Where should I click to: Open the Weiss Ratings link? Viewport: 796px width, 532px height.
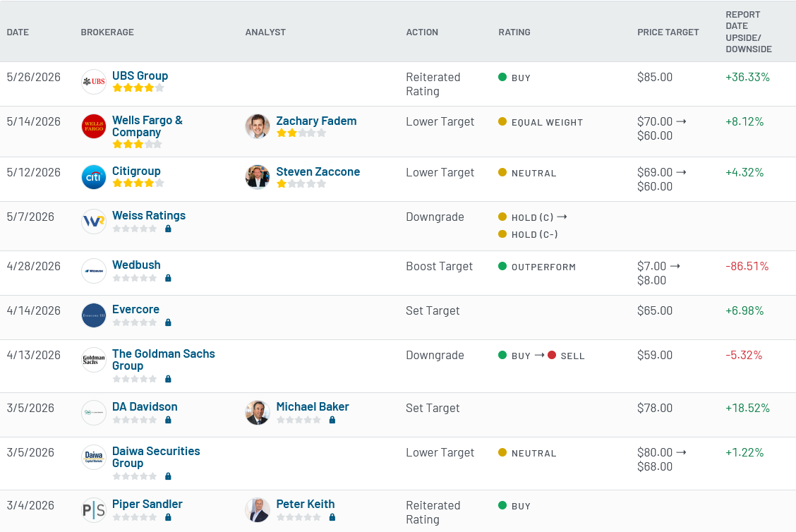click(149, 215)
